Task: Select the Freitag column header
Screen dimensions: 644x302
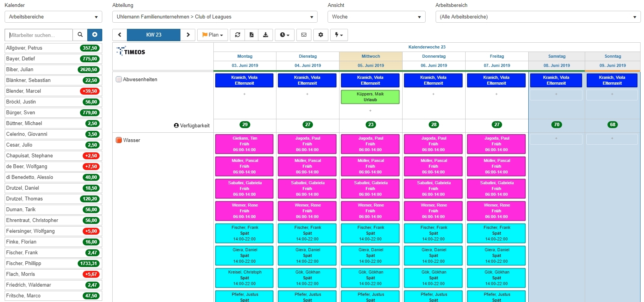Action: click(497, 56)
